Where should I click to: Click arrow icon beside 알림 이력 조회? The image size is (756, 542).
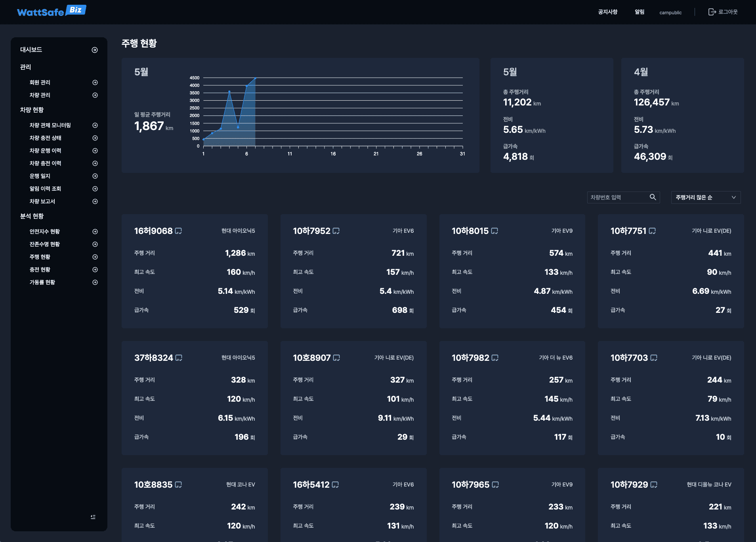click(95, 189)
